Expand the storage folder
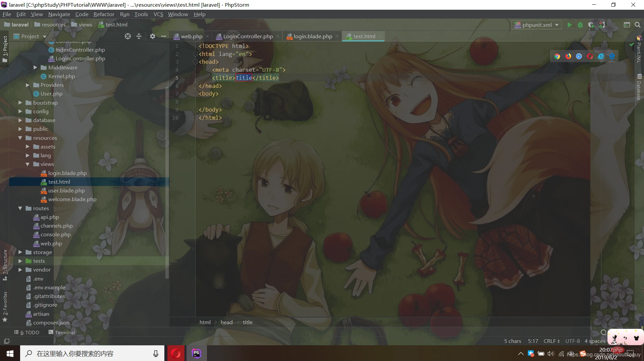Viewport: 644px width, 361px height. (x=20, y=252)
